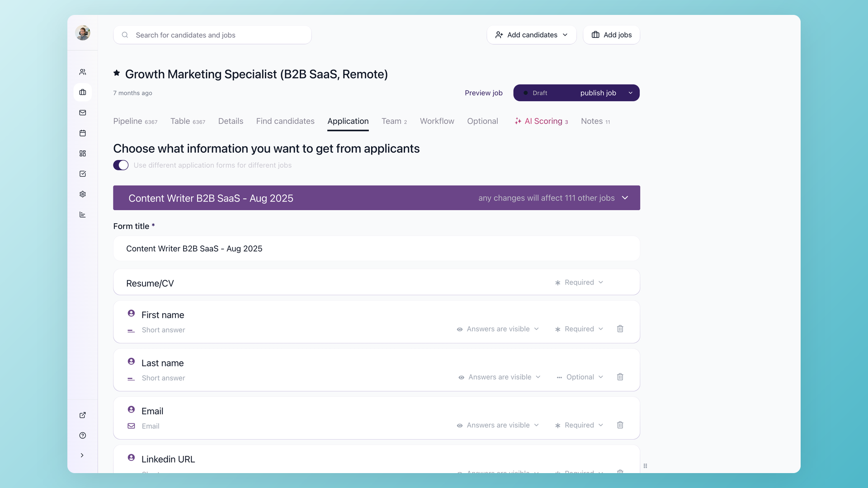Viewport: 868px width, 488px height.
Task: Focus the candidates and jobs search field
Action: click(212, 35)
